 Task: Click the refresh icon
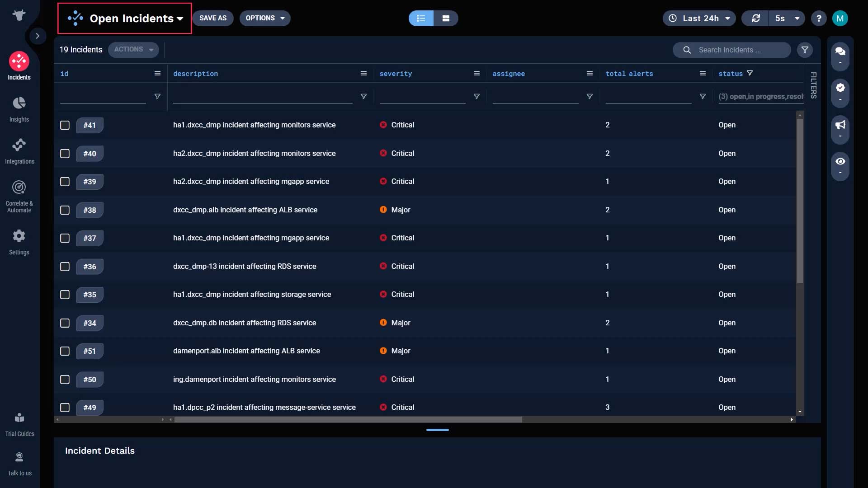tap(755, 18)
